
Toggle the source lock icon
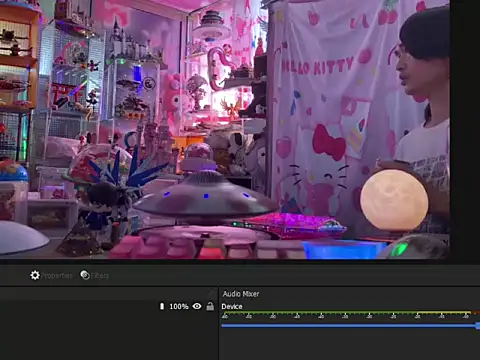click(x=210, y=306)
